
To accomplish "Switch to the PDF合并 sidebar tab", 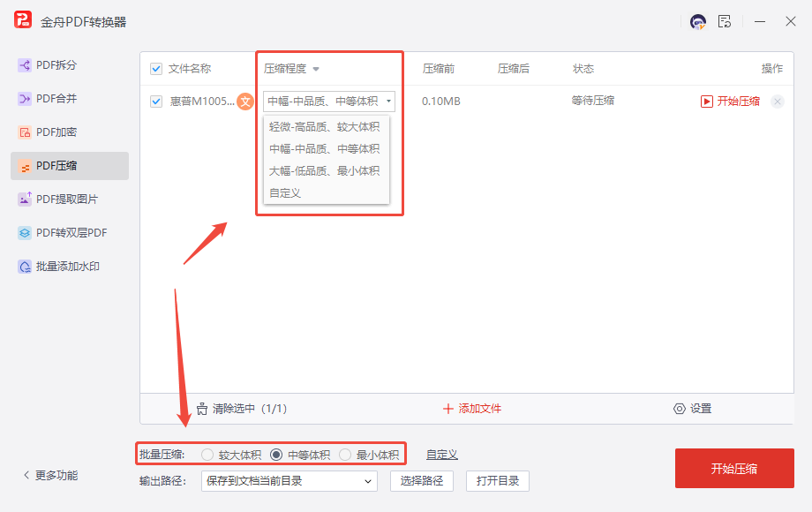I will coord(70,98).
